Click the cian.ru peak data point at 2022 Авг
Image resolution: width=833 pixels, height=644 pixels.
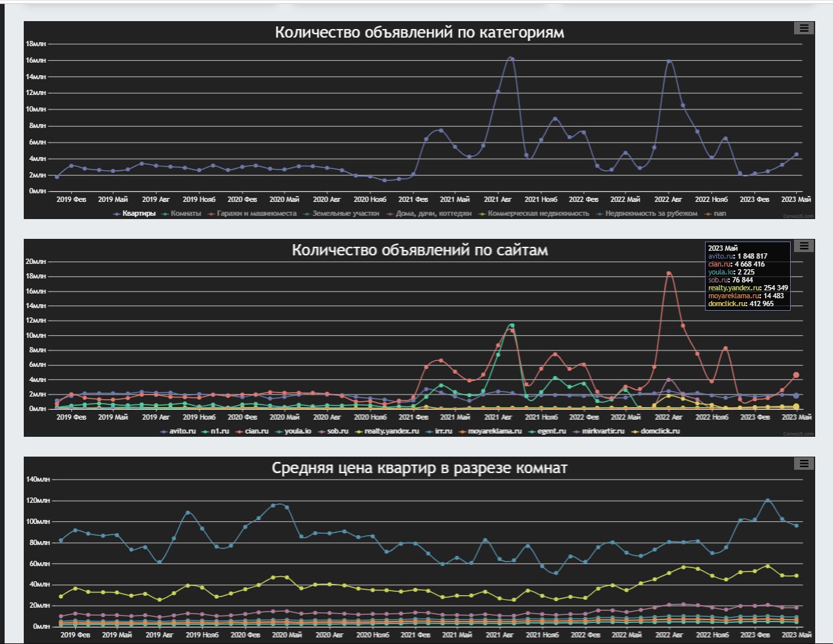pos(669,273)
